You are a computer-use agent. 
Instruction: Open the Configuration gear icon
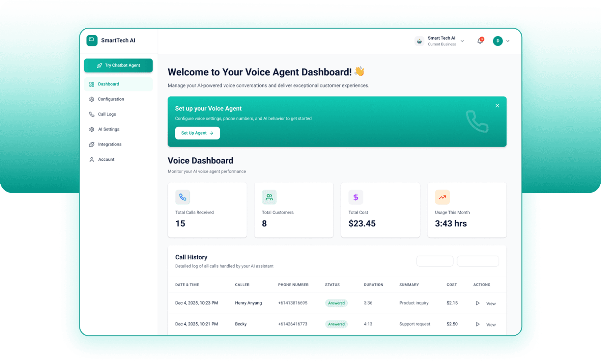[92, 99]
